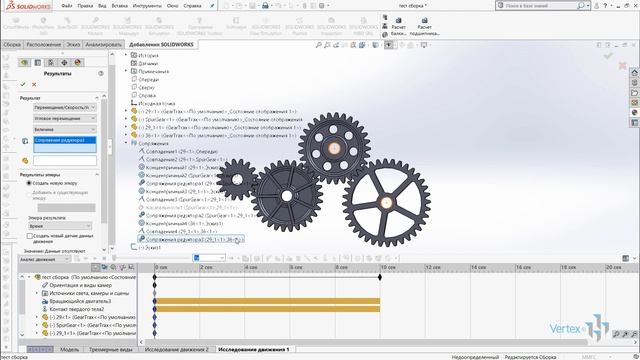Image resolution: width=640 pixels, height=360 pixels.
Task: Click the Контакт твердого тела2 contact icon
Action: tap(45, 309)
